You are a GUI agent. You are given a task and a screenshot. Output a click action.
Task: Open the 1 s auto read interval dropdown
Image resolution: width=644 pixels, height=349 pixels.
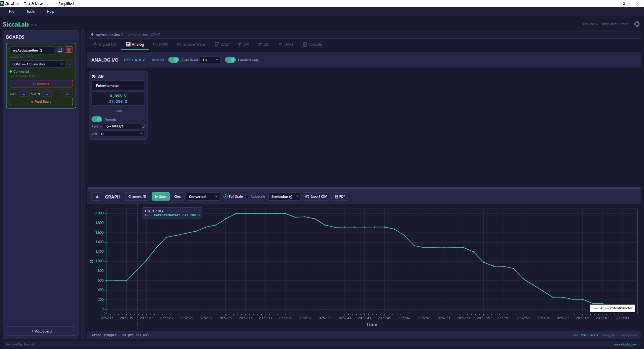210,60
